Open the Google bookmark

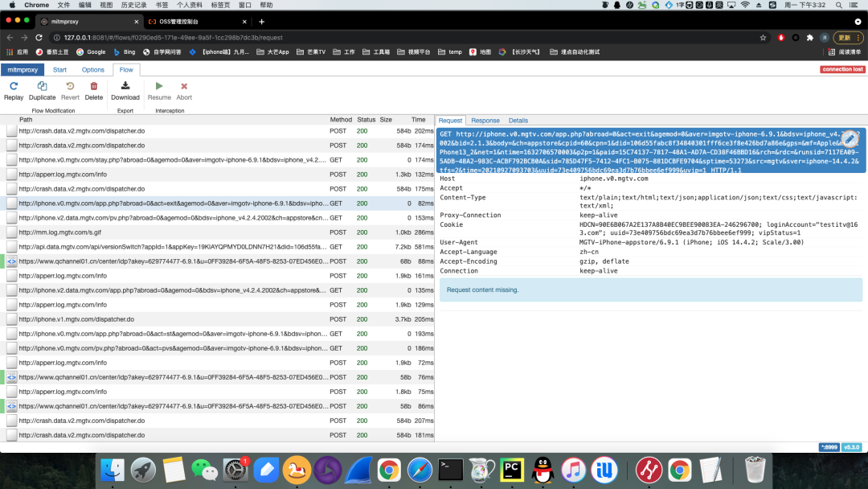click(91, 52)
